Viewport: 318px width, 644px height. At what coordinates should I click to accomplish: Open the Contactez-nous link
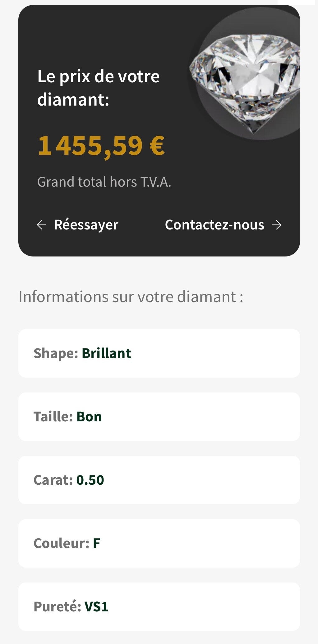coord(214,225)
